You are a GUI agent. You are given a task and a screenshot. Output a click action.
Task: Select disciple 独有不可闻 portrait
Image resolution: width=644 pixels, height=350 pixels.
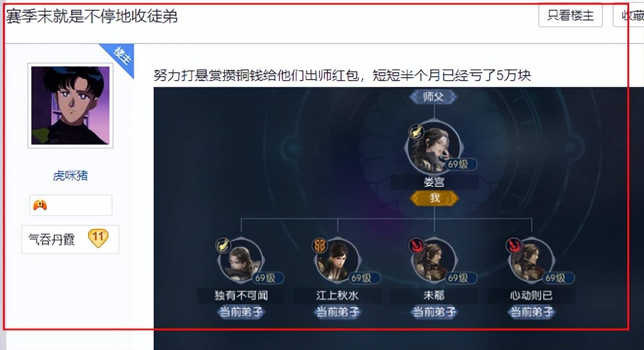[x=241, y=260]
